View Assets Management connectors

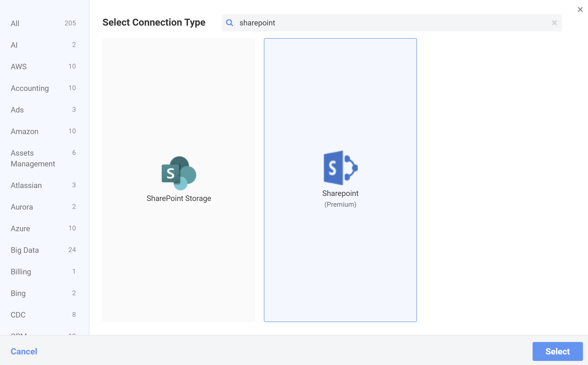pos(33,158)
